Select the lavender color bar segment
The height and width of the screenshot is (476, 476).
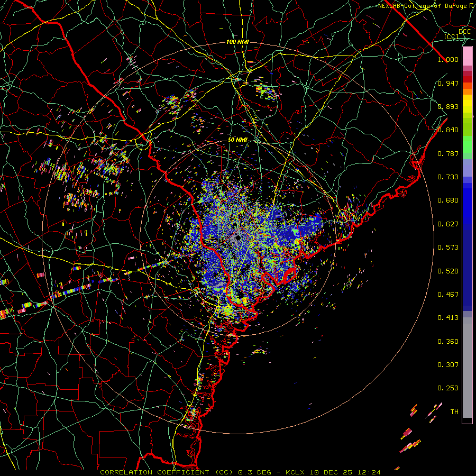tap(467, 169)
